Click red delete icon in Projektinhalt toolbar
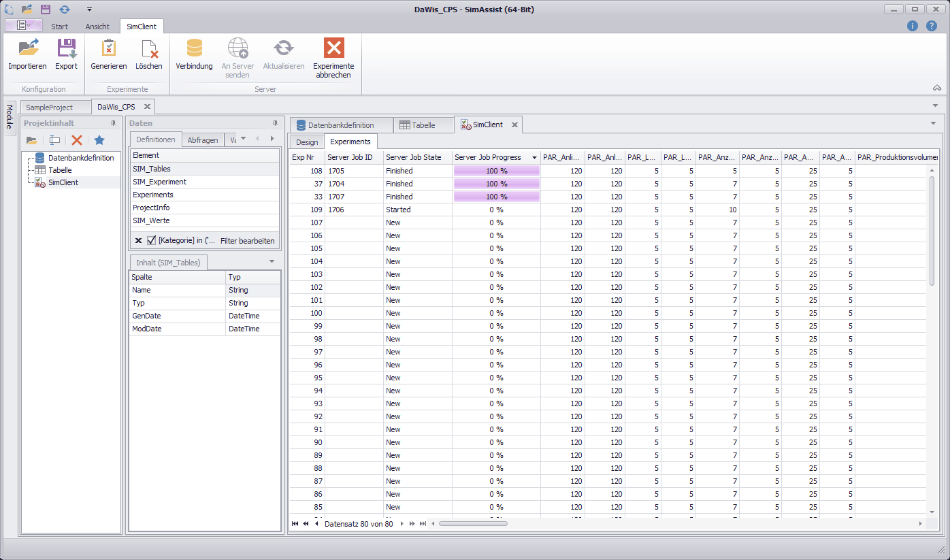 point(77,140)
